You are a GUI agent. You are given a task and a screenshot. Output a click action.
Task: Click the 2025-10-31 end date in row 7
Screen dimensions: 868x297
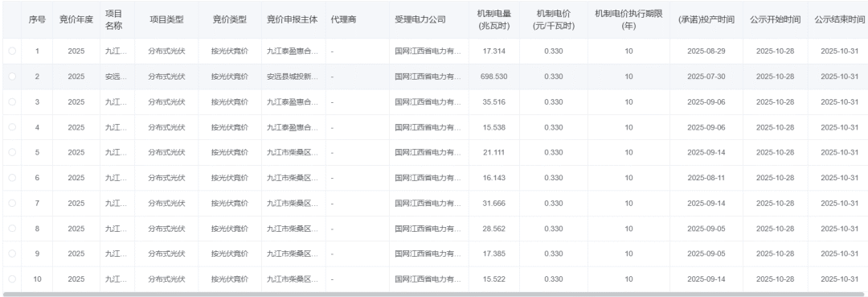(x=839, y=204)
